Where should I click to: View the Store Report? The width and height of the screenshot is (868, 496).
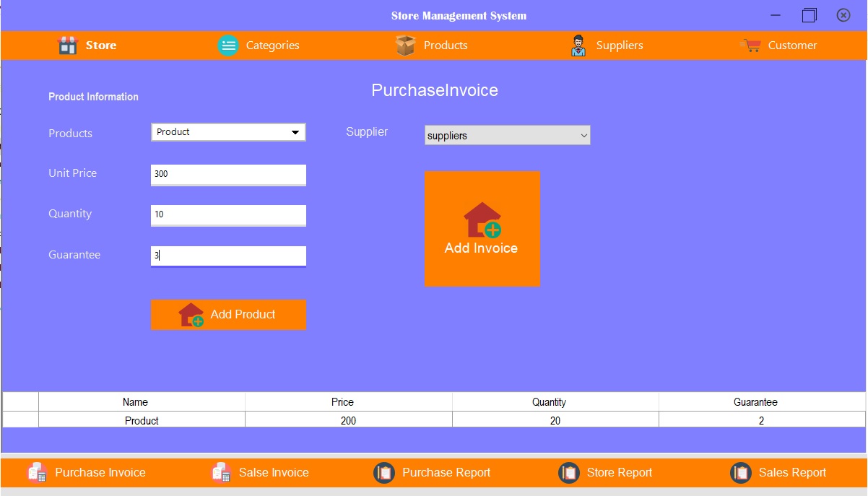[620, 473]
